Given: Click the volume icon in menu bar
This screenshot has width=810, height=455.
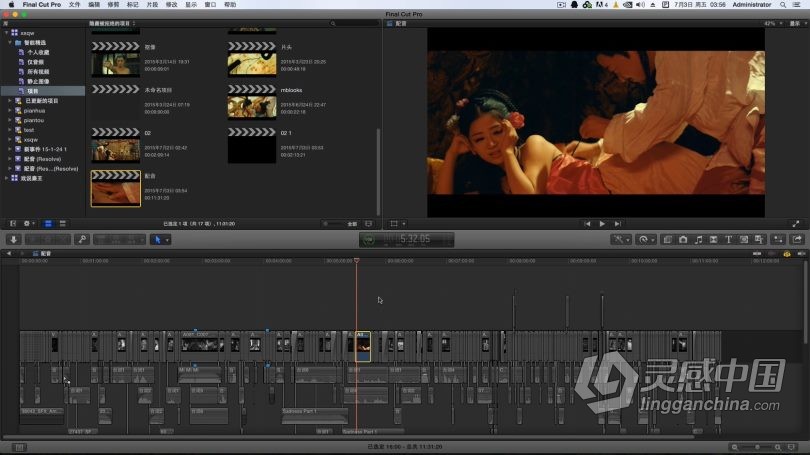Looking at the screenshot, I should point(640,5).
